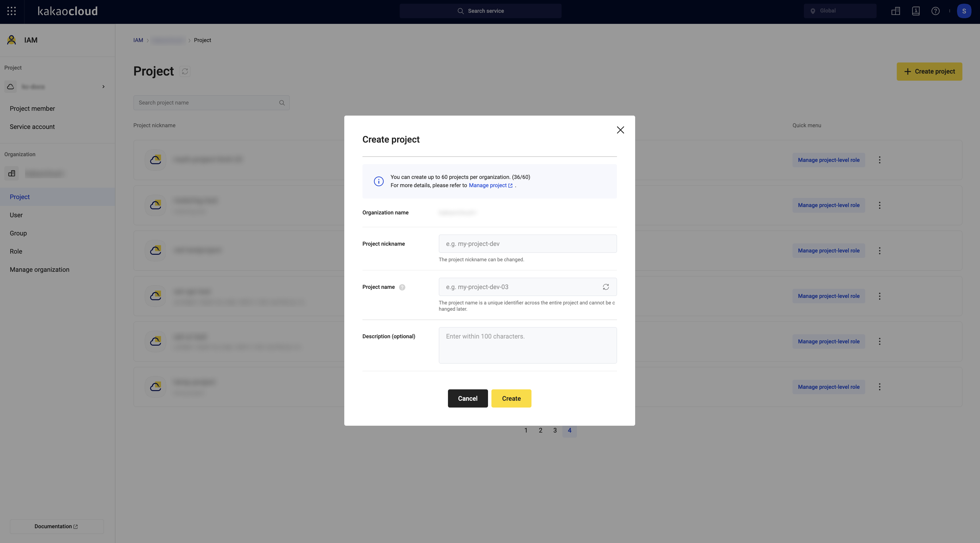980x543 pixels.
Task: Click Manage project-level role for third project
Action: pos(829,250)
